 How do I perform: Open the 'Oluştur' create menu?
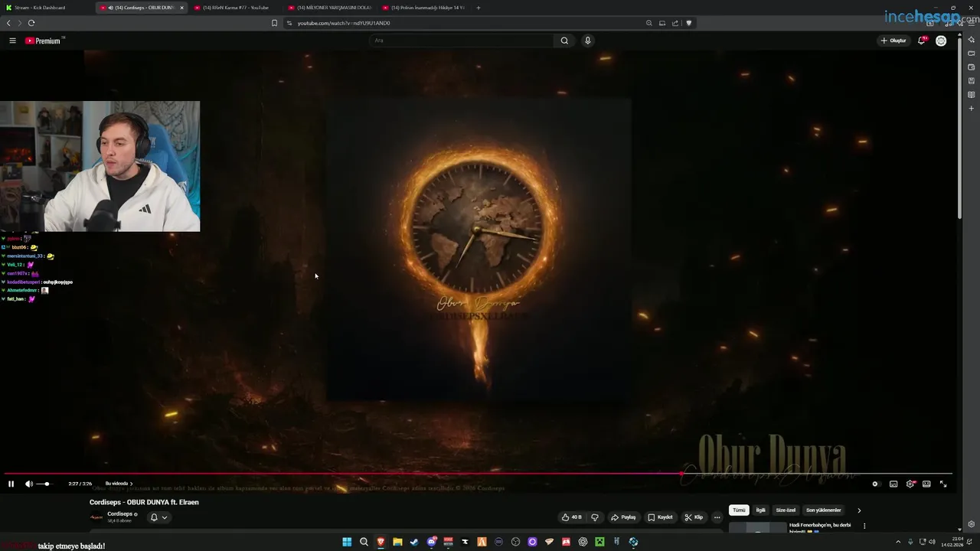coord(893,41)
